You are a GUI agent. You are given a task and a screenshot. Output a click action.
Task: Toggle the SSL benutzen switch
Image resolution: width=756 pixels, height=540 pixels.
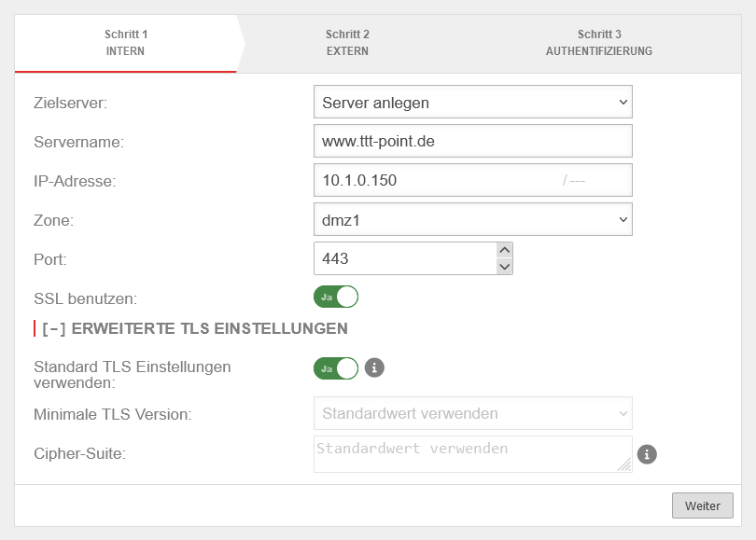click(336, 297)
